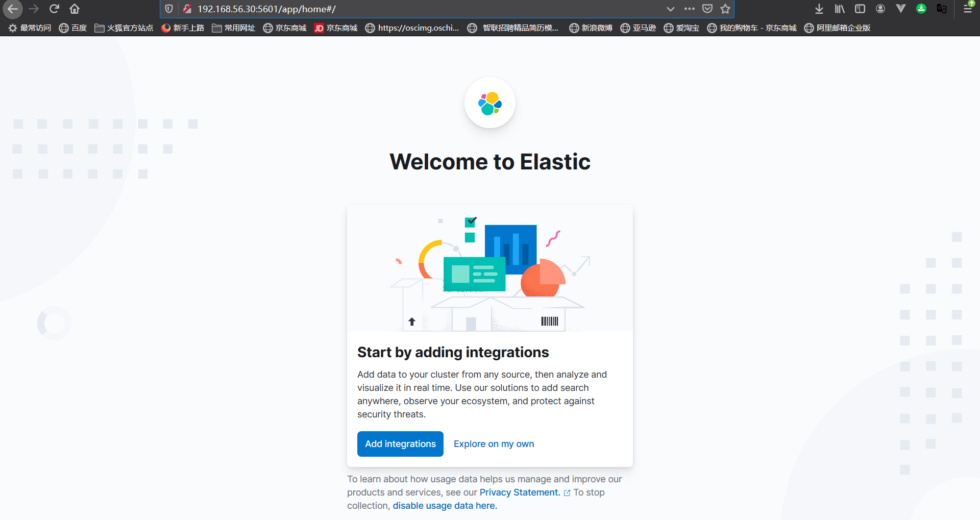Click the integrations illustration image

[490, 268]
